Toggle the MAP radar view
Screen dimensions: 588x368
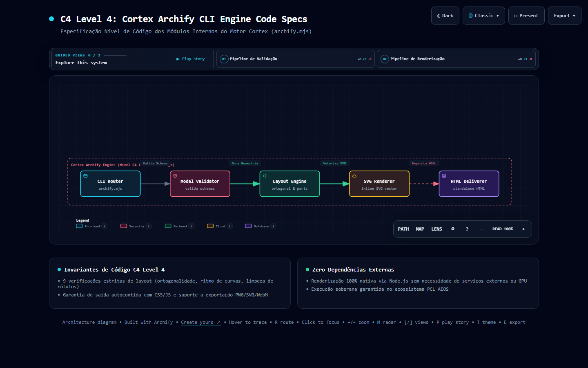pos(420,229)
